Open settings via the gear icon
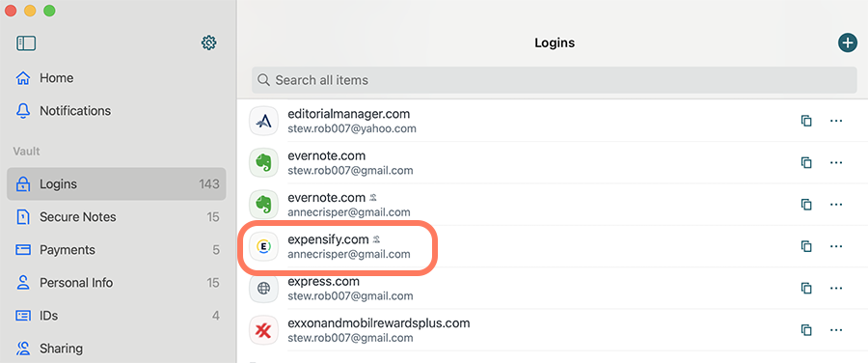The image size is (868, 363). point(208,43)
